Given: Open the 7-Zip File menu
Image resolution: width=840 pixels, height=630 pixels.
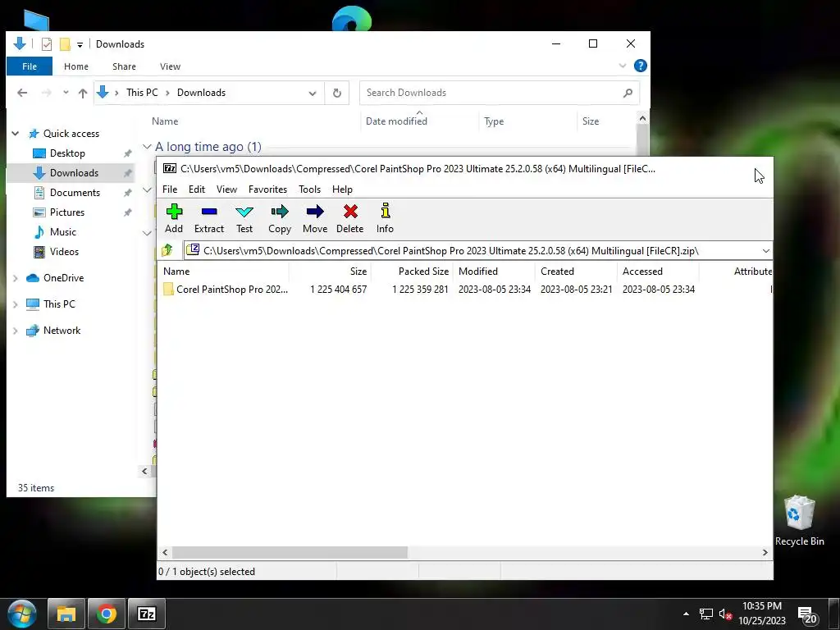Looking at the screenshot, I should pyautogui.click(x=170, y=189).
